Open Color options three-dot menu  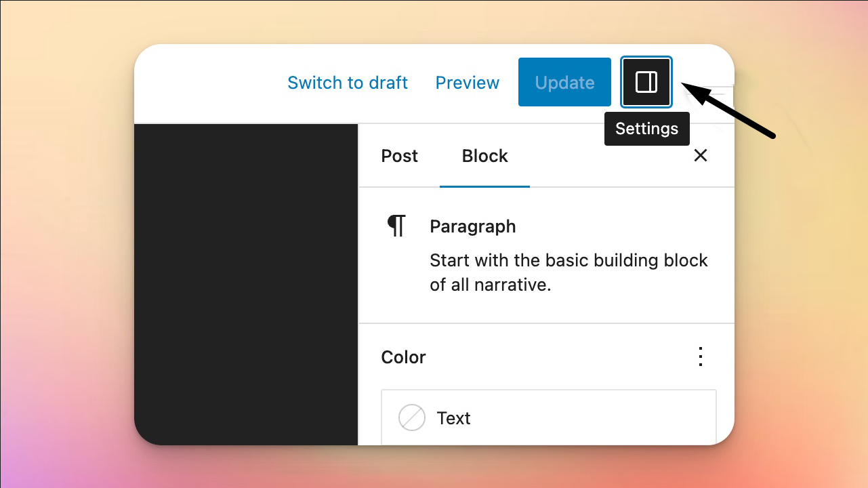[x=701, y=357]
